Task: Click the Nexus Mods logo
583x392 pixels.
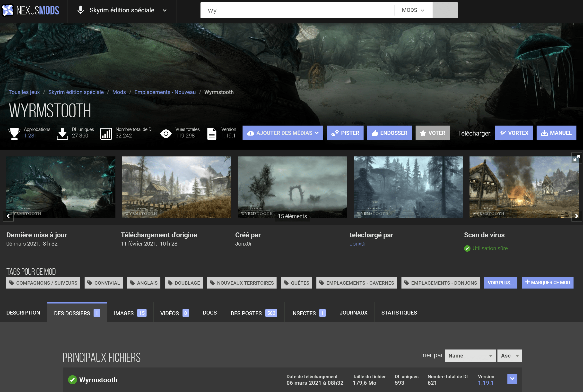Action: tap(30, 10)
